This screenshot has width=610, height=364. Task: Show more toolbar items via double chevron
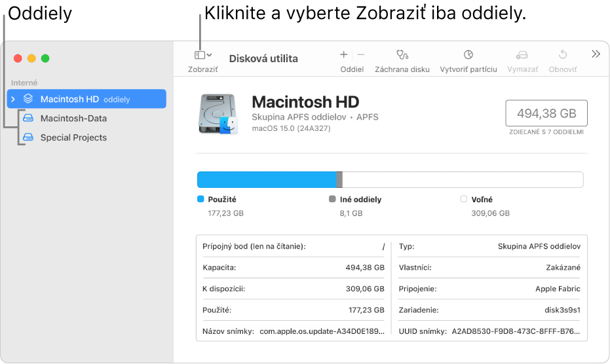(596, 54)
